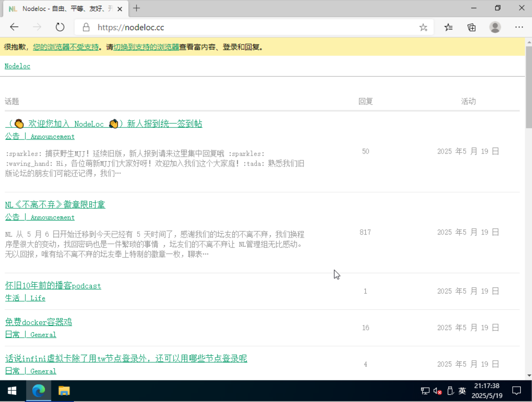Image resolution: width=532 pixels, height=402 pixels.
Task: Select the Nodeloc browser tab
Action: [x=66, y=9]
